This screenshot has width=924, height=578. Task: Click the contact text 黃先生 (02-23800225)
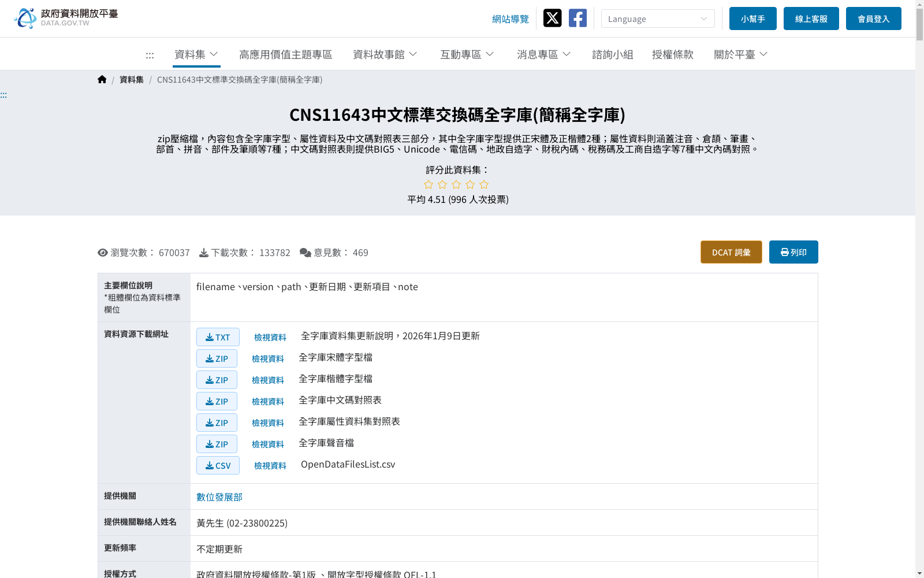pyautogui.click(x=242, y=523)
